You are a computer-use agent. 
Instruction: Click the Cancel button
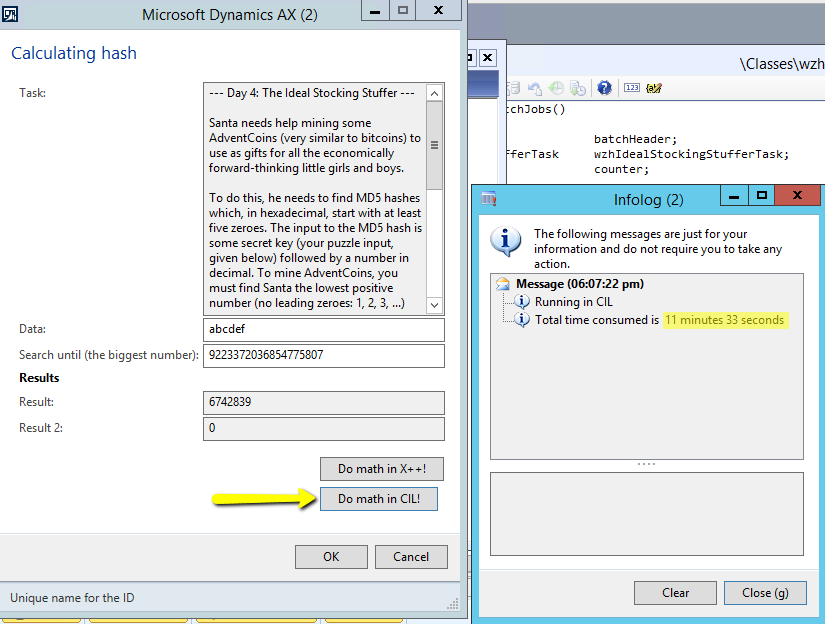[x=411, y=557]
